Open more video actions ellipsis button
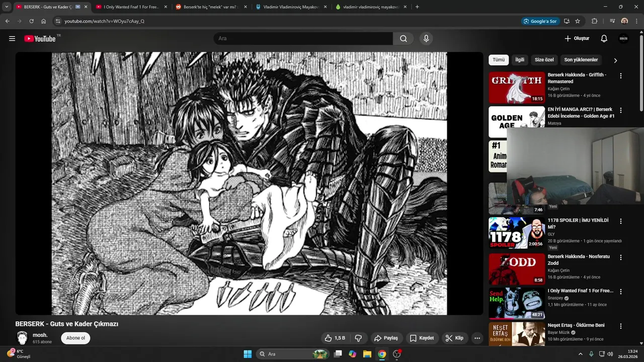 pyautogui.click(x=477, y=338)
